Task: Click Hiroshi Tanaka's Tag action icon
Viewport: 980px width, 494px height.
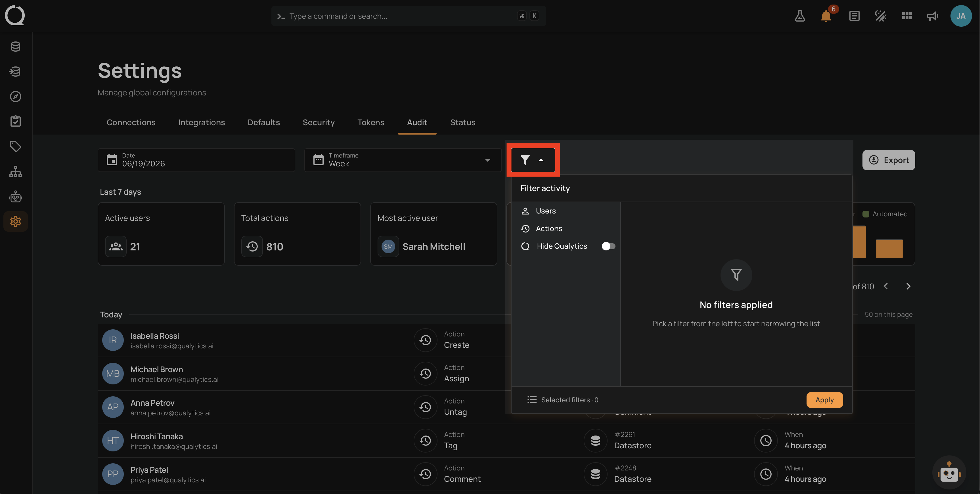Action: pyautogui.click(x=425, y=441)
